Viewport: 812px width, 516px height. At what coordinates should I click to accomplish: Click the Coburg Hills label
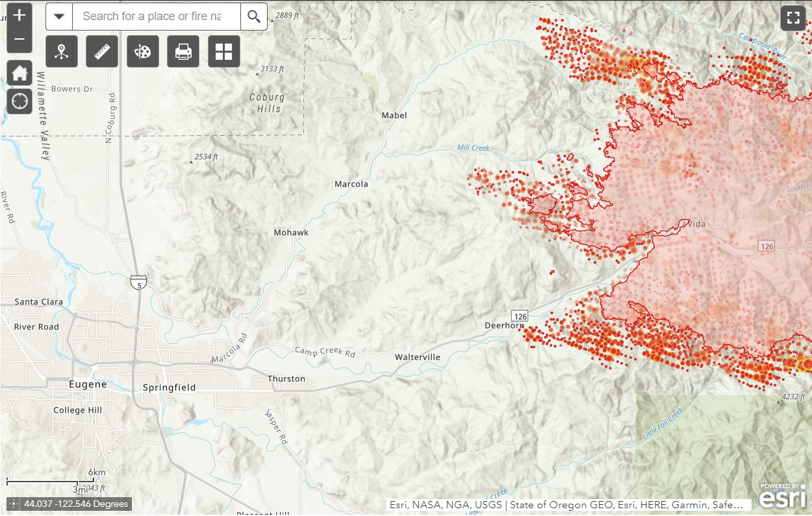click(267, 103)
